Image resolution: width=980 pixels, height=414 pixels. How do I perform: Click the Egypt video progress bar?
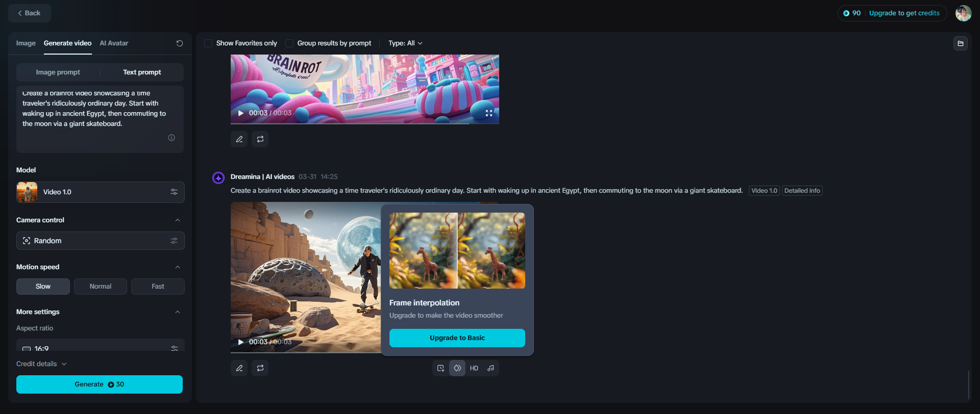tap(306, 352)
